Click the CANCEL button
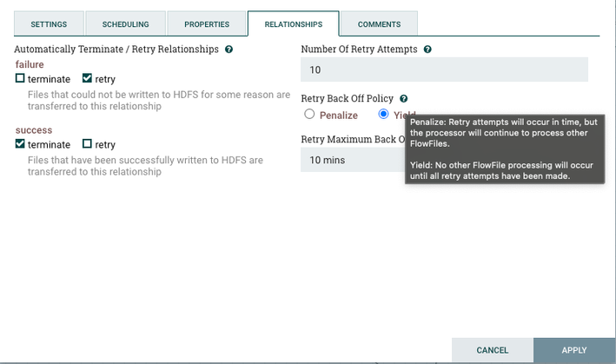The image size is (616, 364). 493,350
